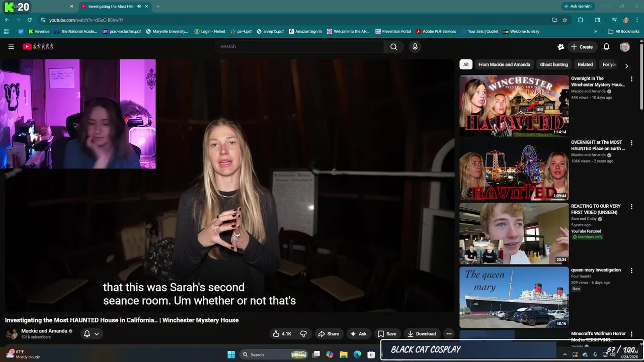Expand notification preferences chevron beside bell
Image resolution: width=644 pixels, height=362 pixels.
tap(97, 334)
